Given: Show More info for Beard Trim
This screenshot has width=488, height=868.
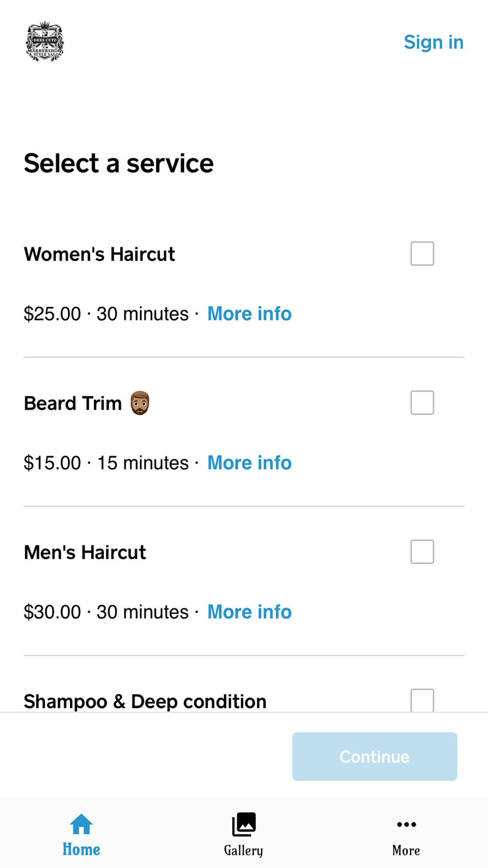Looking at the screenshot, I should point(249,463).
